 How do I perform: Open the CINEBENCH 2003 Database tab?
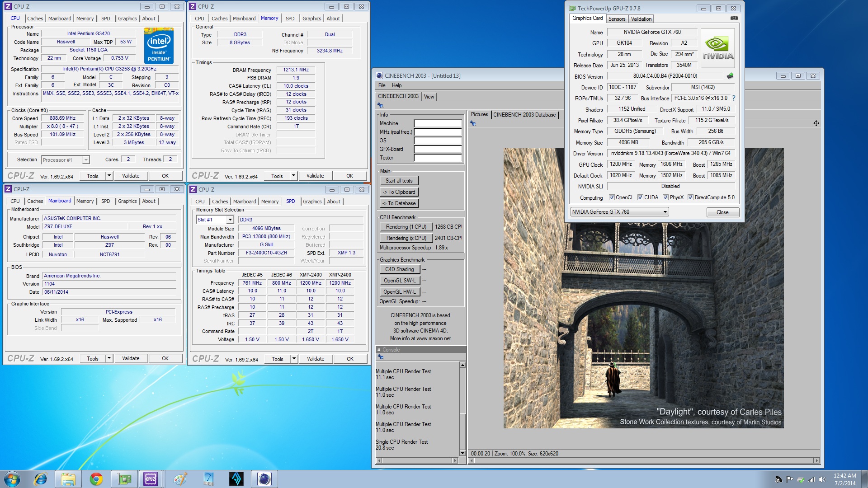coord(524,115)
